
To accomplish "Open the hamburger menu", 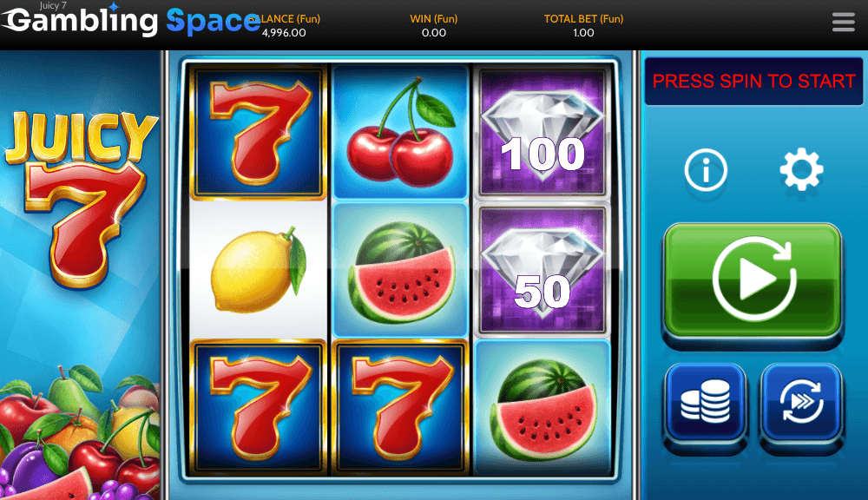I will (843, 23).
